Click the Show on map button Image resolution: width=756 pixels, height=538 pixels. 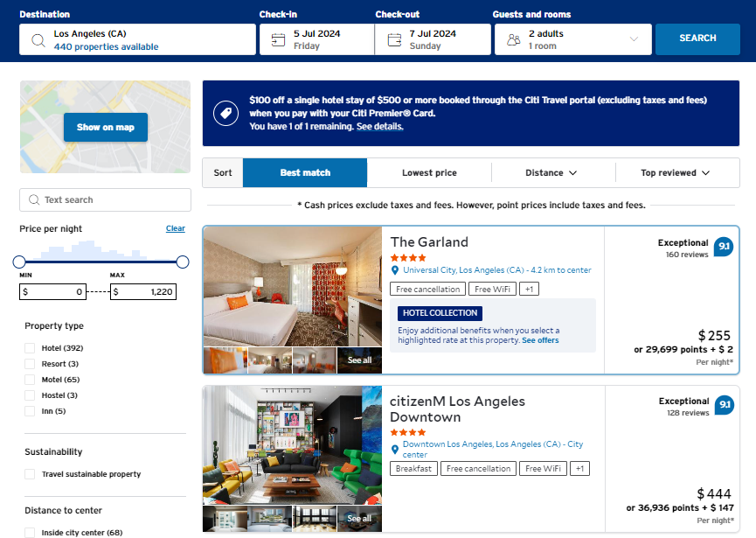[x=106, y=128]
